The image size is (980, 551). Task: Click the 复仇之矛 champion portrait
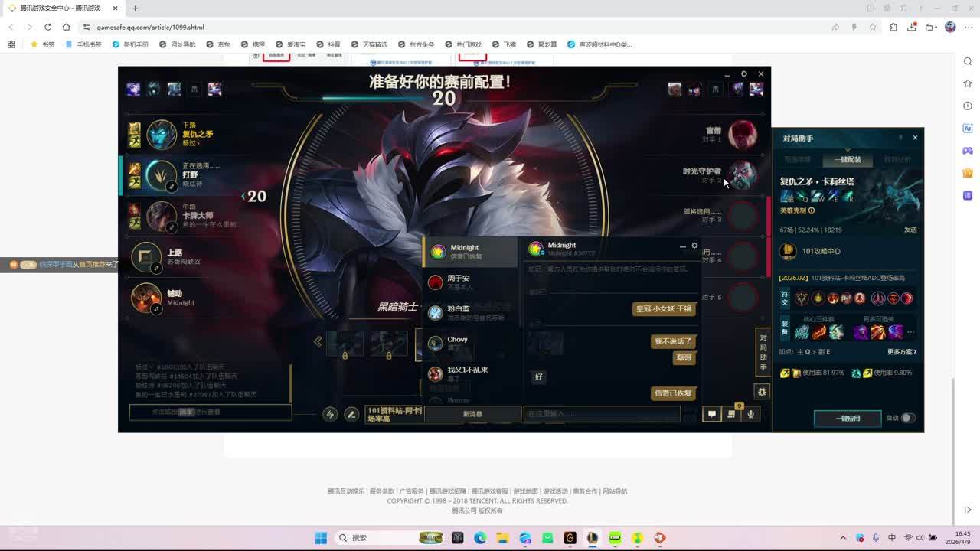point(162,135)
